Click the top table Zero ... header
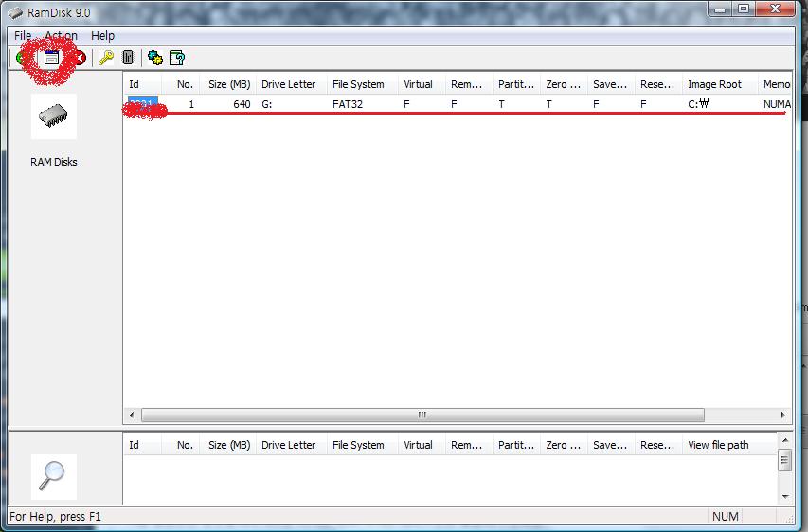This screenshot has height=532, width=808. click(x=565, y=84)
